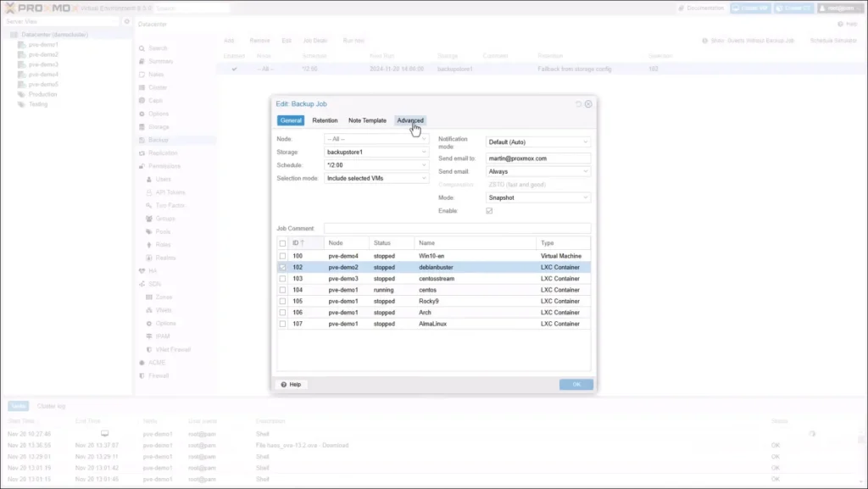Open the Two Factor authentication panel
The width and height of the screenshot is (868, 489).
click(x=168, y=205)
